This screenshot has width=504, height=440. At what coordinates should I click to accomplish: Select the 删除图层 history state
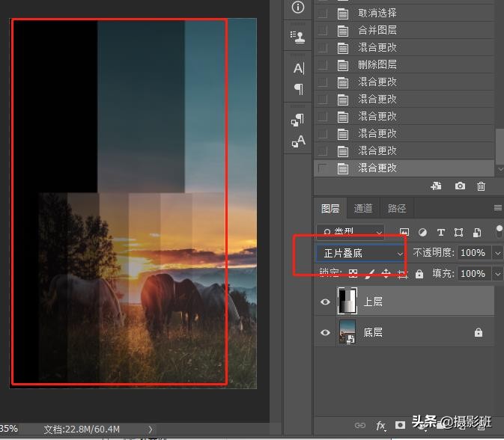click(404, 65)
